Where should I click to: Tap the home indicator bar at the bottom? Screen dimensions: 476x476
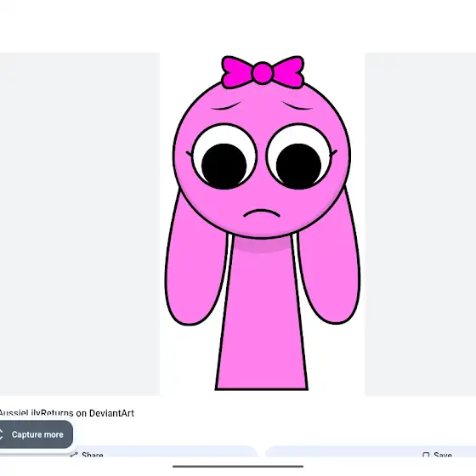coord(238,466)
